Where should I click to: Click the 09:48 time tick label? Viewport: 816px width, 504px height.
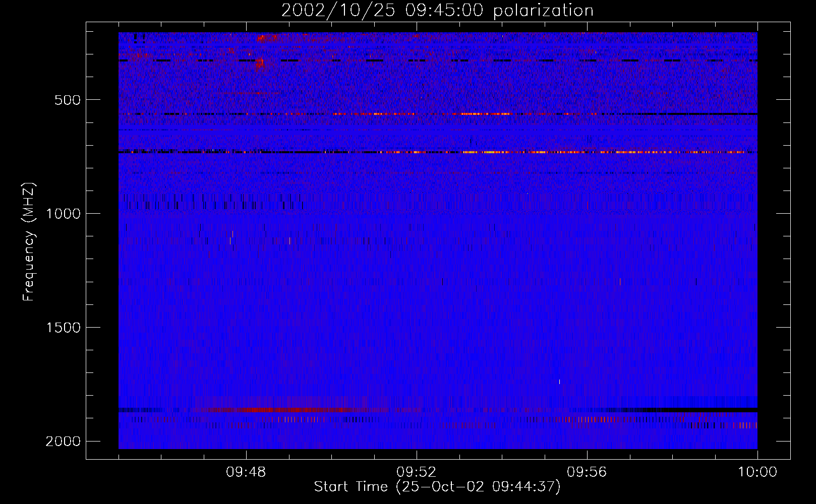[246, 472]
